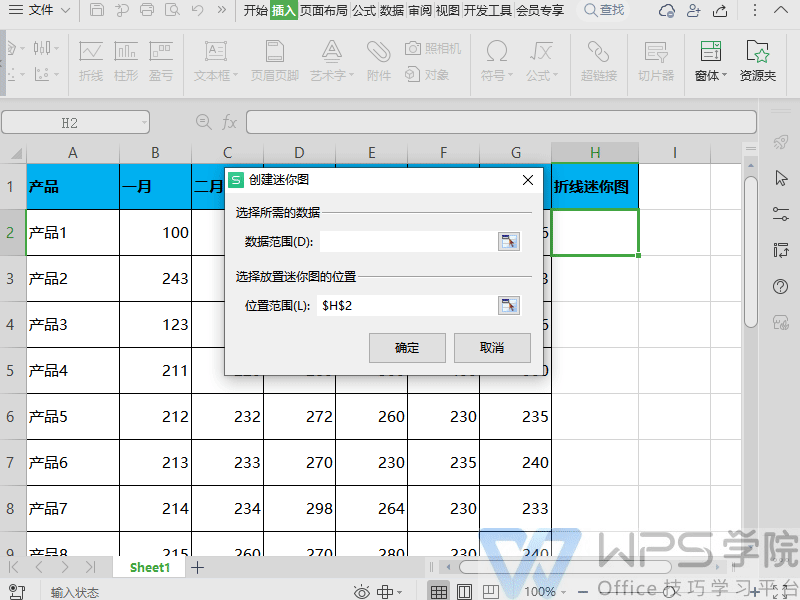Open Print Preview from quick toolbar
Screen dimensions: 800x600
[x=172, y=10]
